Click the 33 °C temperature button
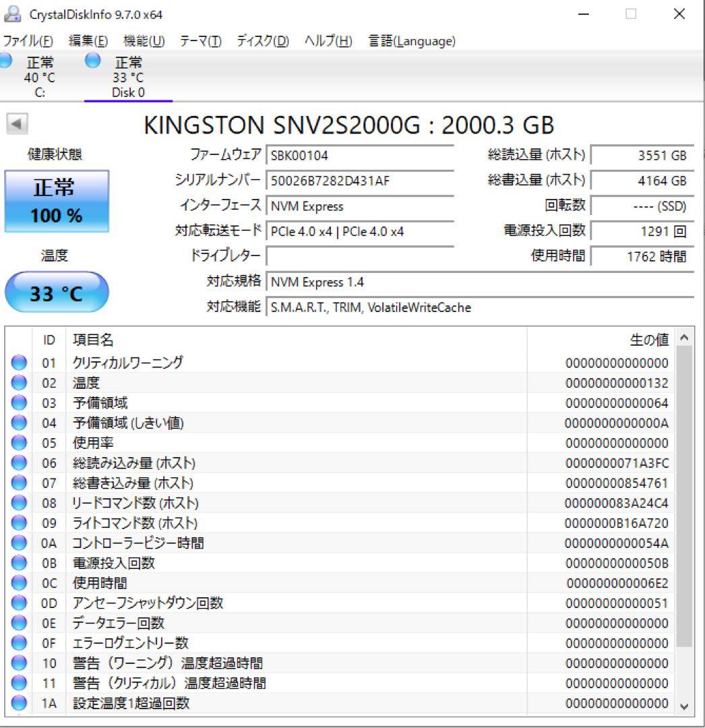This screenshot has width=705, height=728. (57, 292)
